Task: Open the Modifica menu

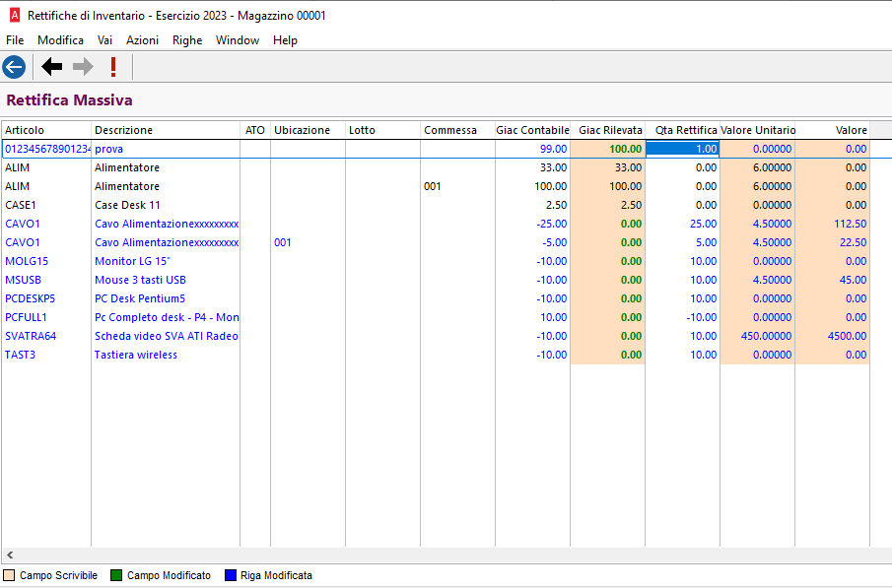Action: (60, 40)
